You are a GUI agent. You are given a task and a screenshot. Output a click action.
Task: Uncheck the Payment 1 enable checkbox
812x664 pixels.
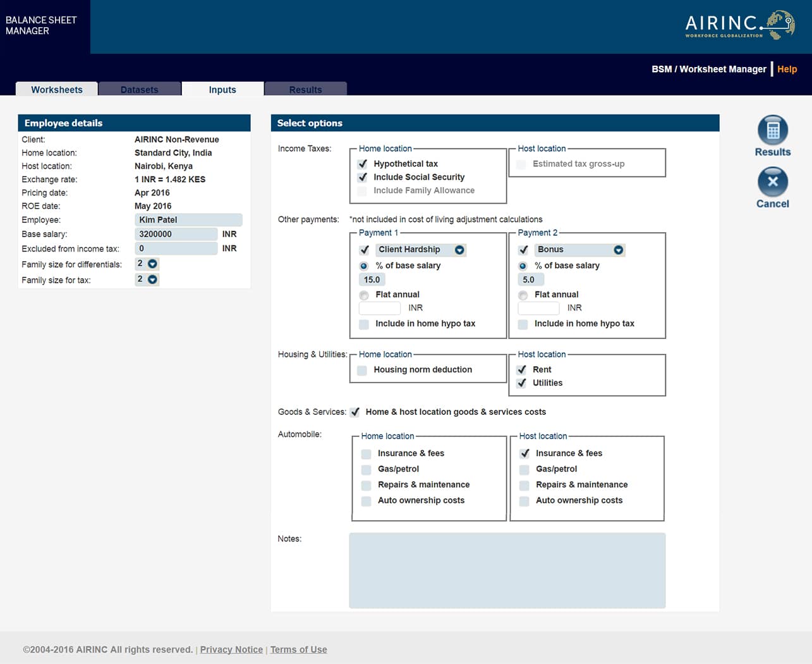pyautogui.click(x=364, y=250)
